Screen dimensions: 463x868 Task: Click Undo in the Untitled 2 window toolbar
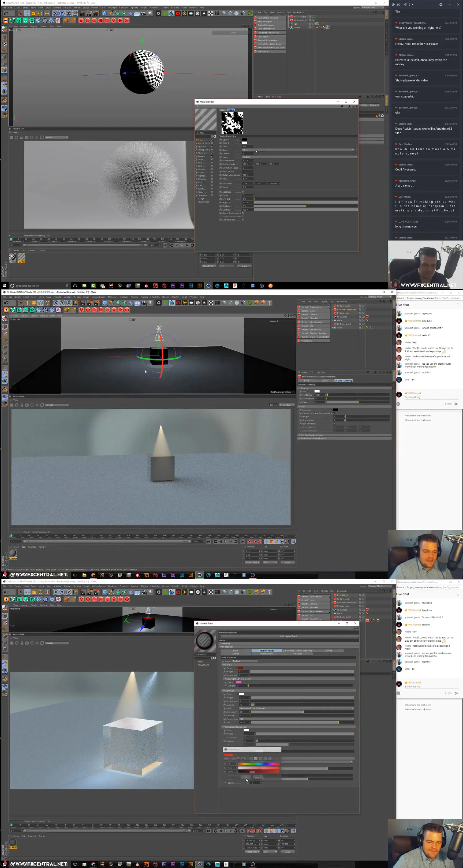point(6,13)
